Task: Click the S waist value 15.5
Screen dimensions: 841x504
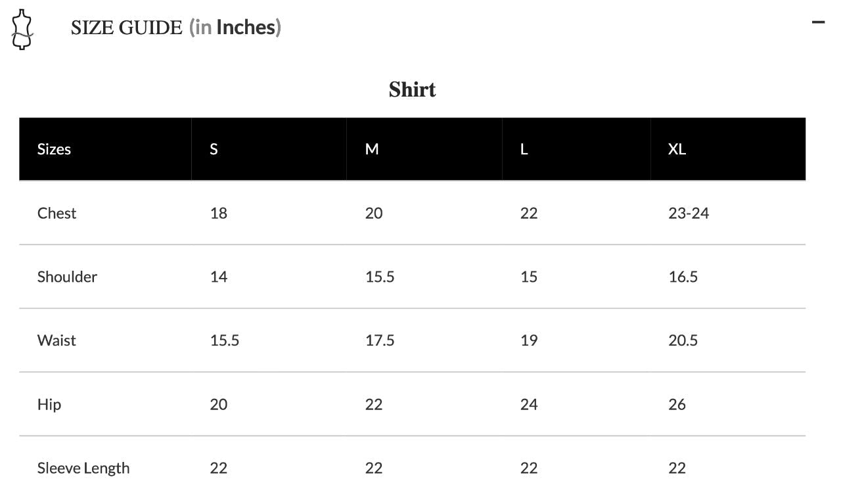Action: click(225, 340)
